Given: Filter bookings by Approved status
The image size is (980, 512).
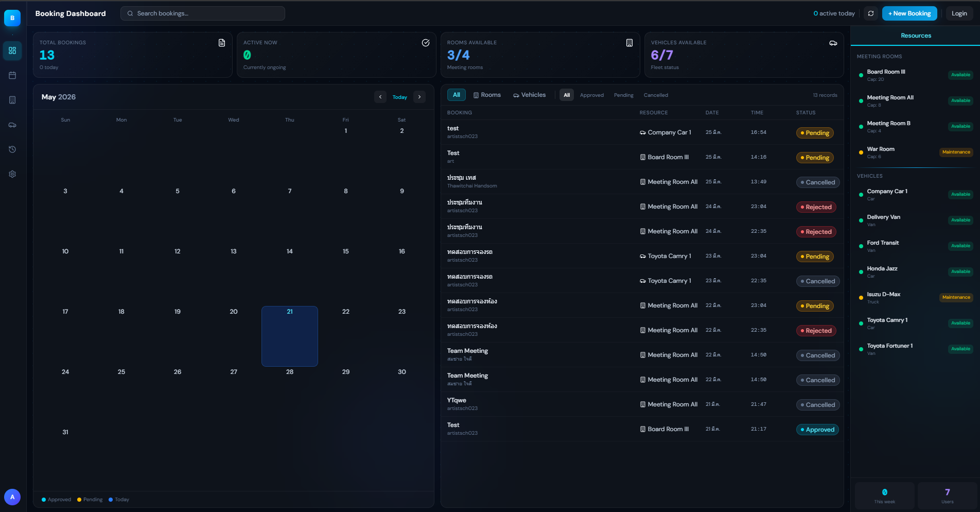Looking at the screenshot, I should (x=592, y=95).
